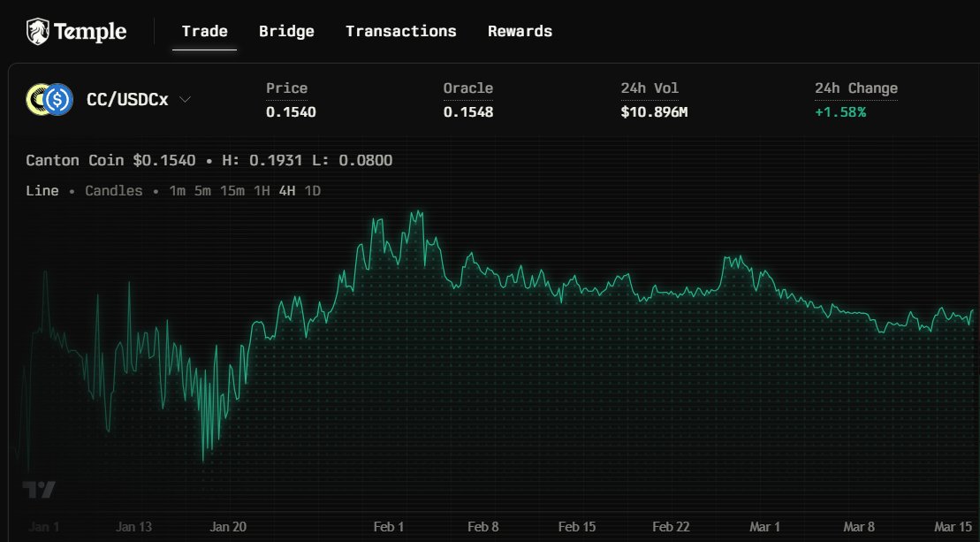Select the CC/USDCx pair name

(x=127, y=99)
